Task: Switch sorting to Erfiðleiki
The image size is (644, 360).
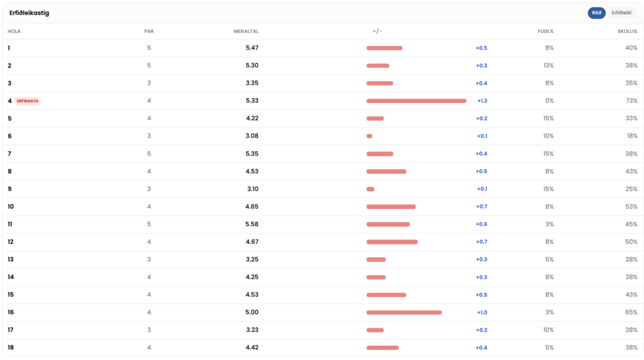Action: (621, 13)
